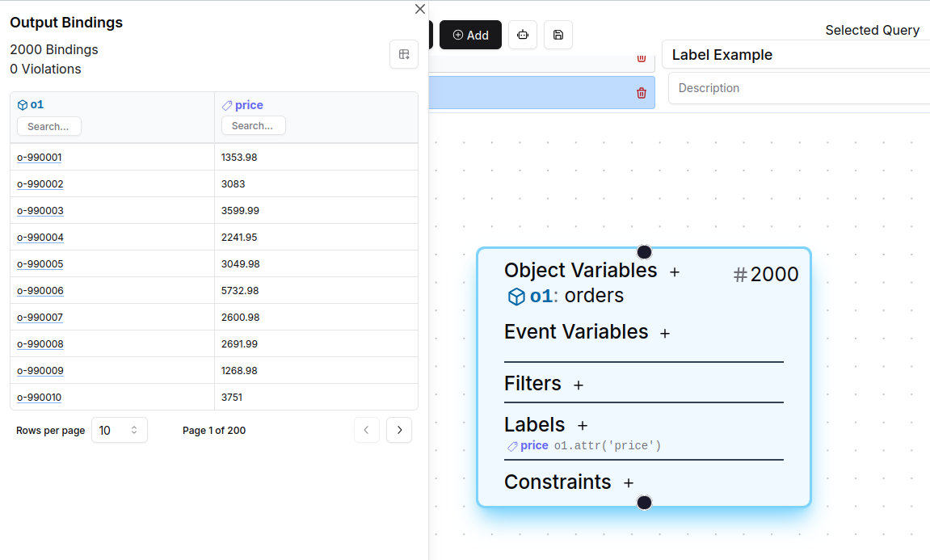This screenshot has height=560, width=930.
Task: Add a label using plus icon
Action: pos(583,426)
